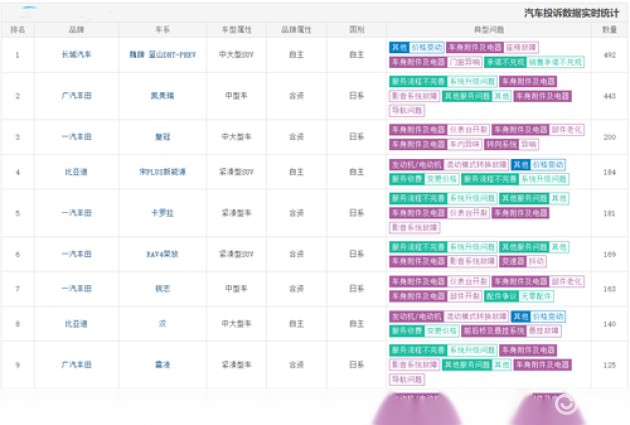Select the 门窗异响 tag in the 长城汽车 row

(x=464, y=62)
